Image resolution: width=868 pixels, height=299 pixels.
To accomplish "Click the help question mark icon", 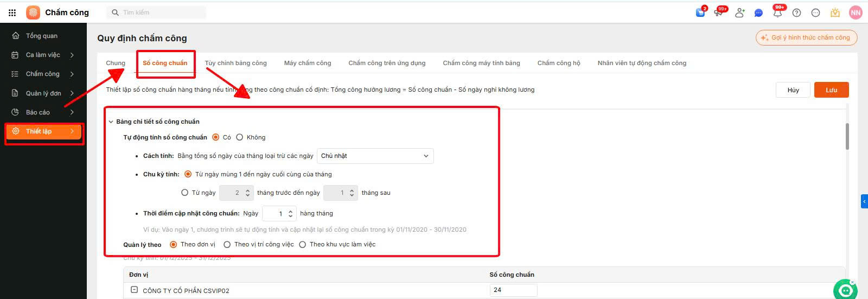I will point(796,13).
